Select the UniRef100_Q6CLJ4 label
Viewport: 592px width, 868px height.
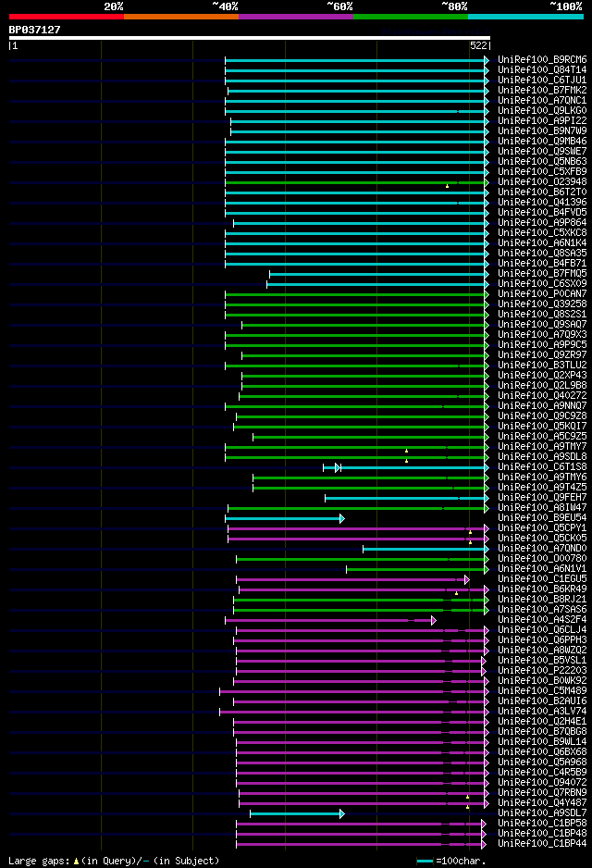[542, 630]
